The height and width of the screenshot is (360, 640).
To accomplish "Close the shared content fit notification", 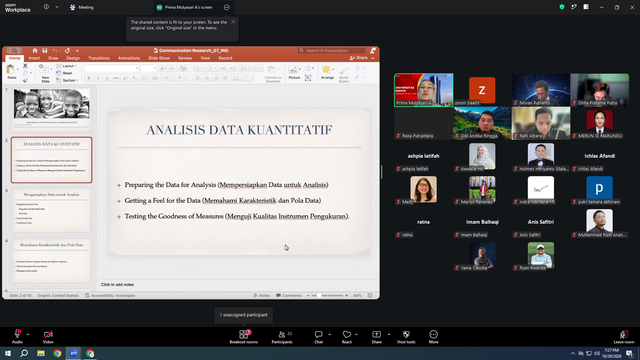I will (x=233, y=22).
